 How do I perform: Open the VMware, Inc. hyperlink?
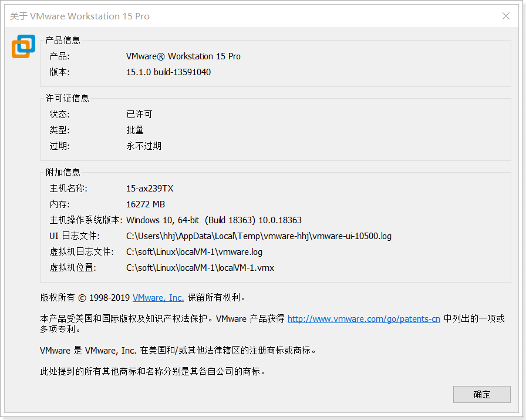click(158, 297)
